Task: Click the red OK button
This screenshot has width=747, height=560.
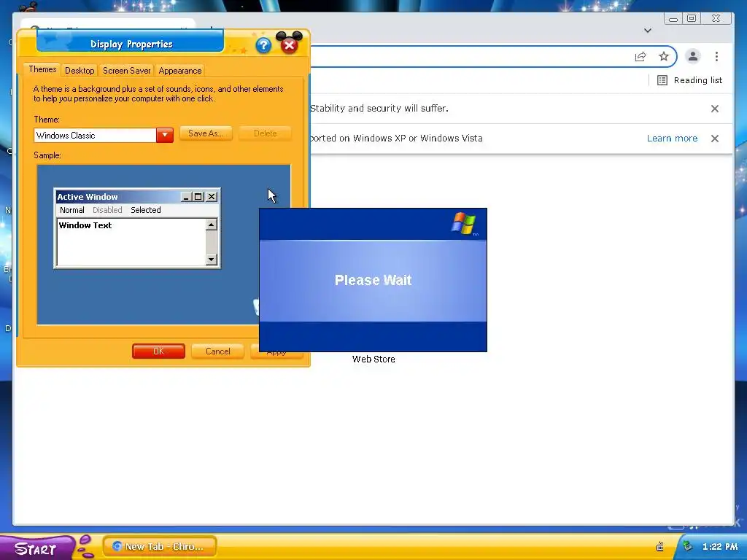Action: coord(158,351)
